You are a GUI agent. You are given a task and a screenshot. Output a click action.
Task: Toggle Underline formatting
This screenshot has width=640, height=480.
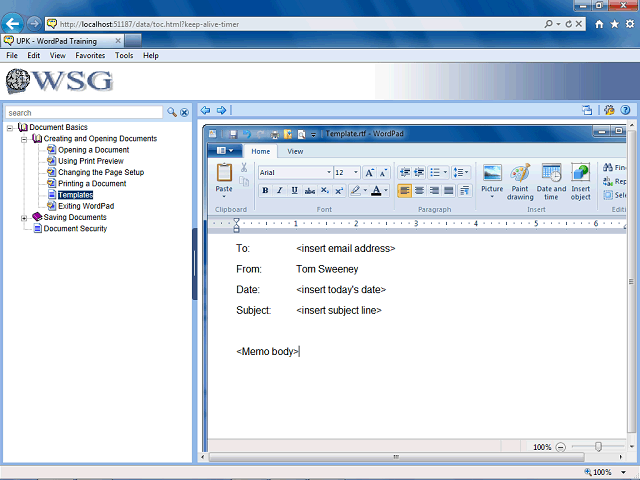(x=294, y=191)
